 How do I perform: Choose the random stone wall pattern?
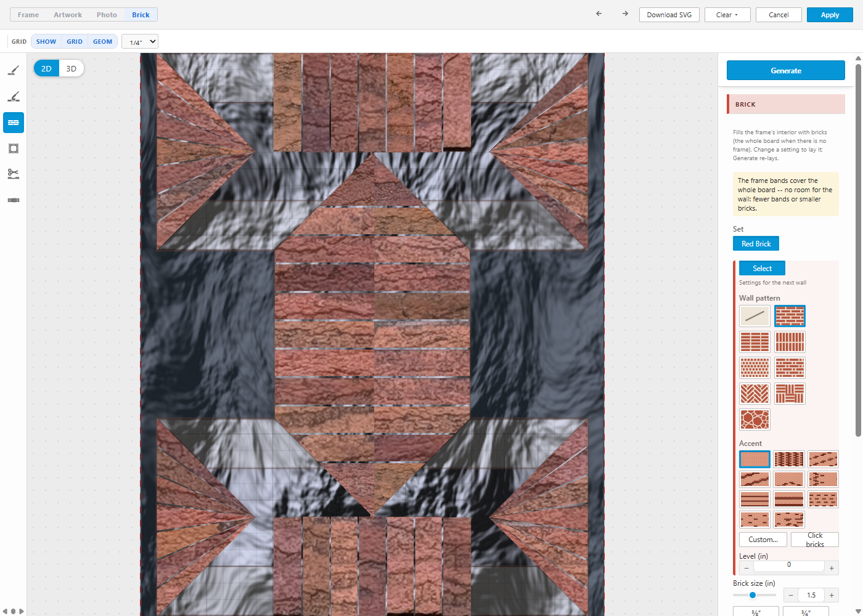(x=755, y=419)
